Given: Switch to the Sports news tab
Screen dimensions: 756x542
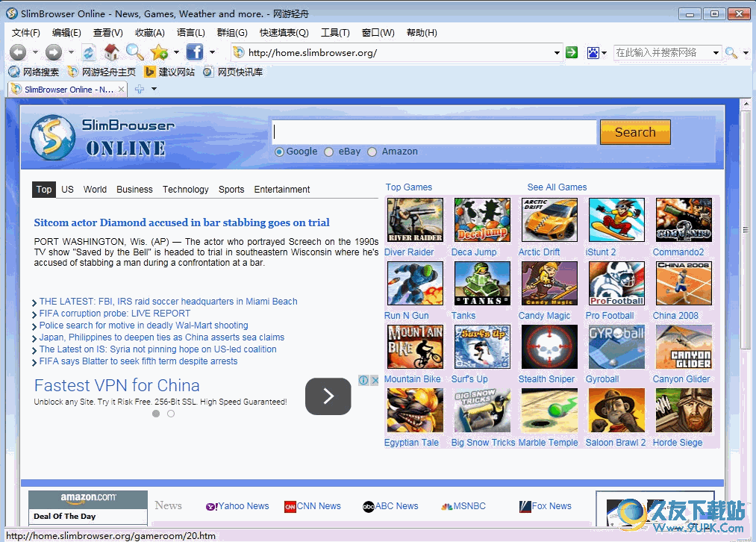Looking at the screenshot, I should pyautogui.click(x=231, y=190).
